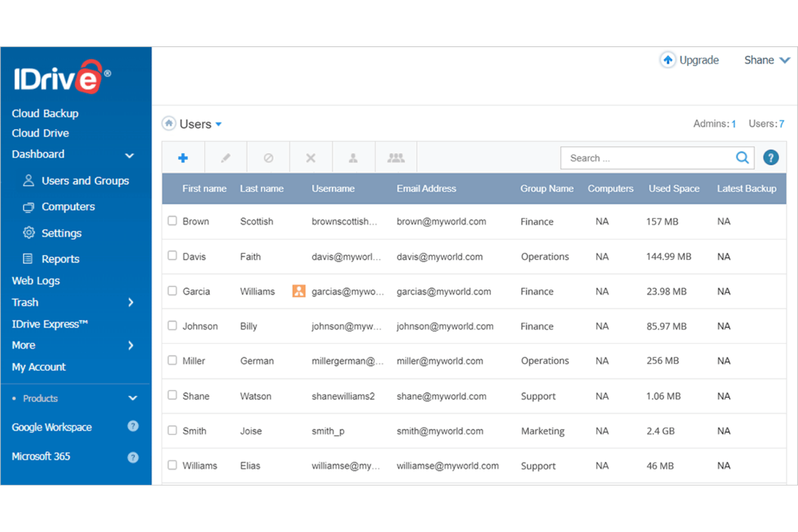Screen dimensions: 798x532
Task: Go to My Account
Action: coord(39,367)
